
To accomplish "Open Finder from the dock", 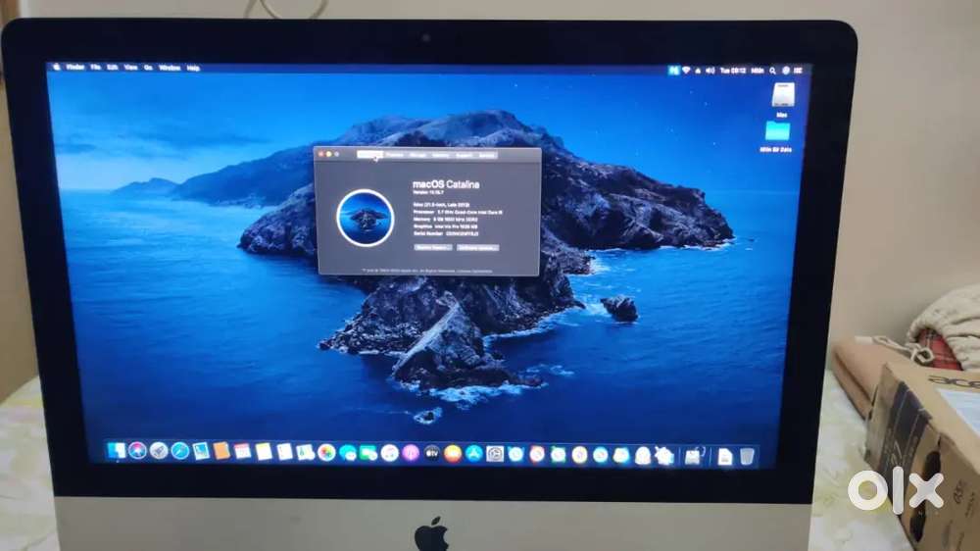I will click(x=117, y=450).
